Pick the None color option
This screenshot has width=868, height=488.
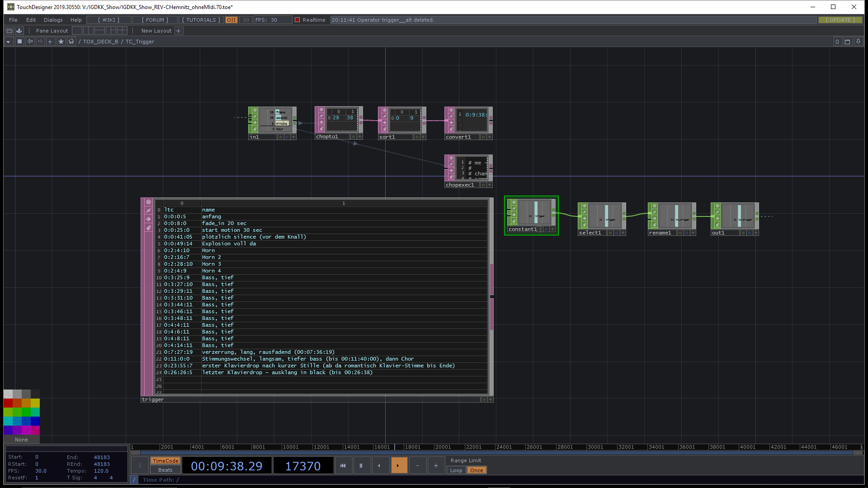click(x=21, y=440)
